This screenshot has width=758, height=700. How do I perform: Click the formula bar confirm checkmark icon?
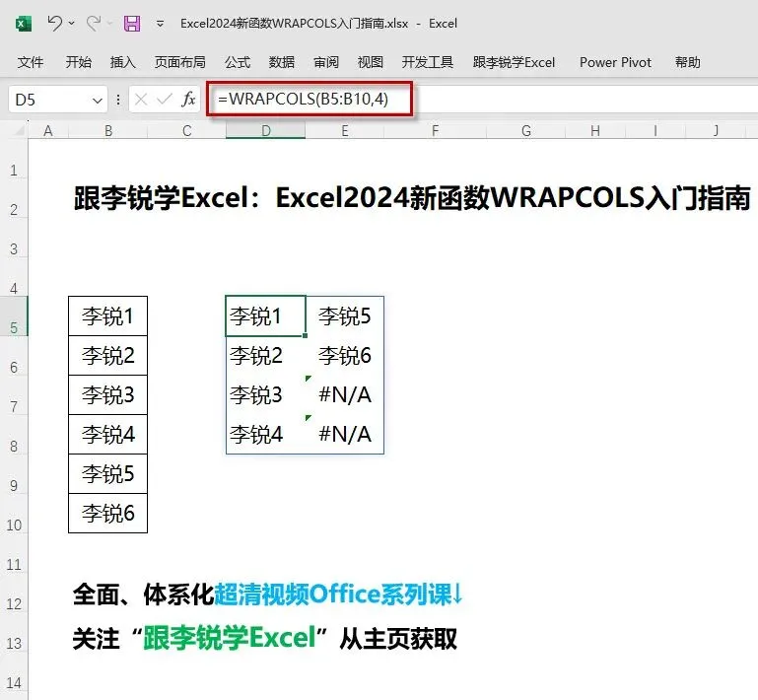(x=165, y=100)
